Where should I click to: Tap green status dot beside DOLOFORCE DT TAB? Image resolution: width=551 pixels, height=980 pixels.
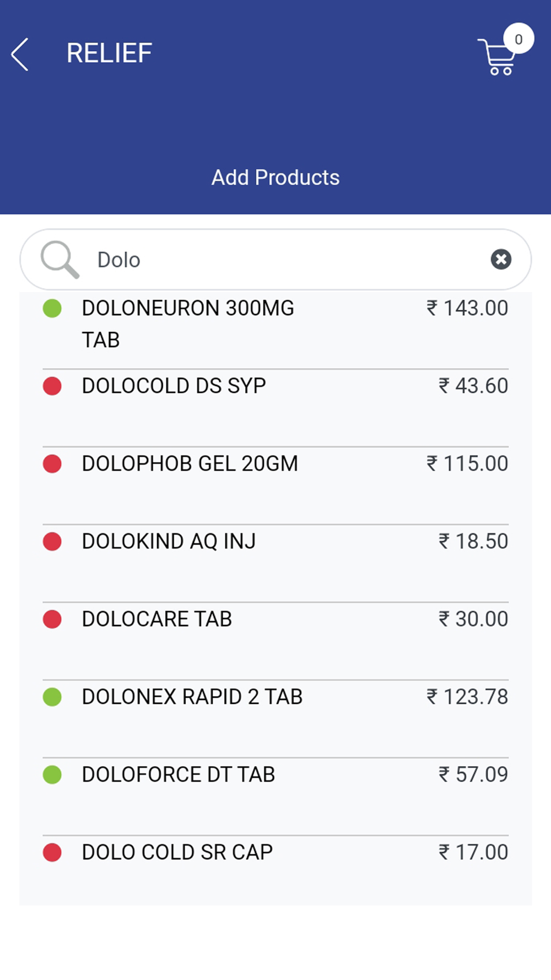52,774
